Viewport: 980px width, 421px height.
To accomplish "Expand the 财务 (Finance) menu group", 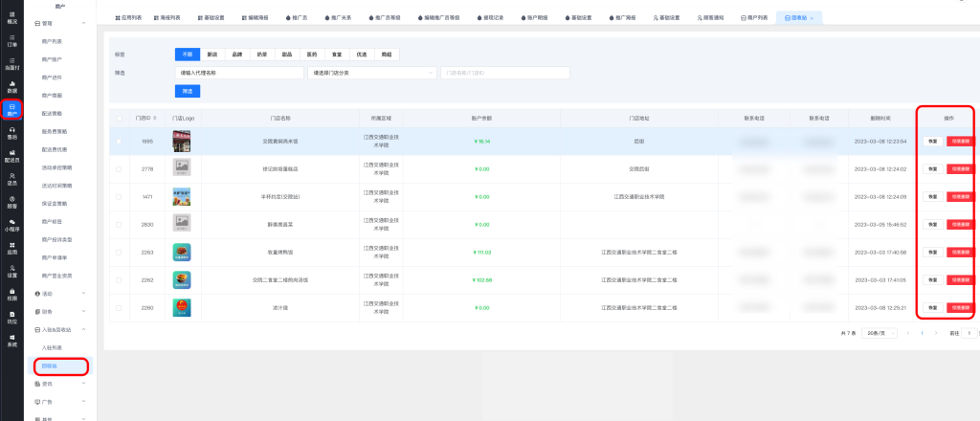I will (x=61, y=311).
